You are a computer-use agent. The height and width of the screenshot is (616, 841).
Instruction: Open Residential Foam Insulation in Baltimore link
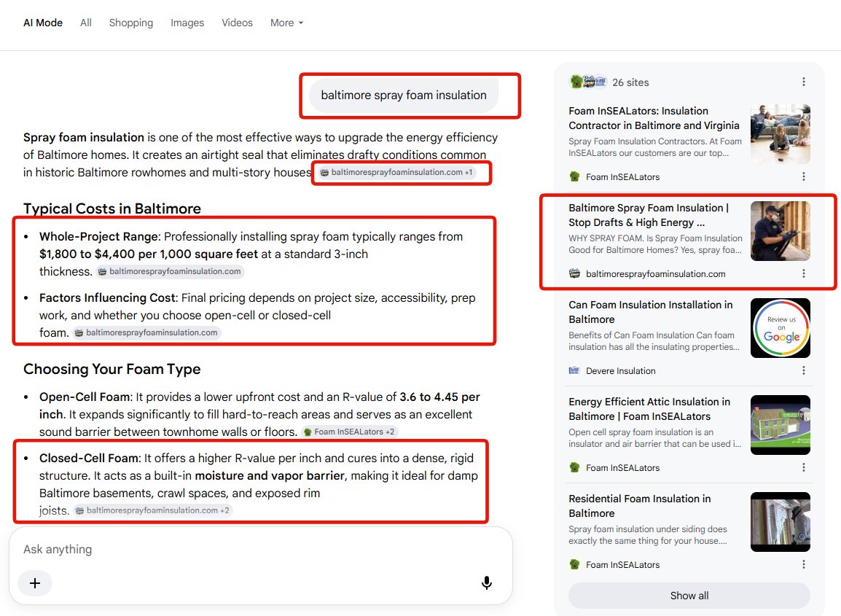[x=640, y=506]
